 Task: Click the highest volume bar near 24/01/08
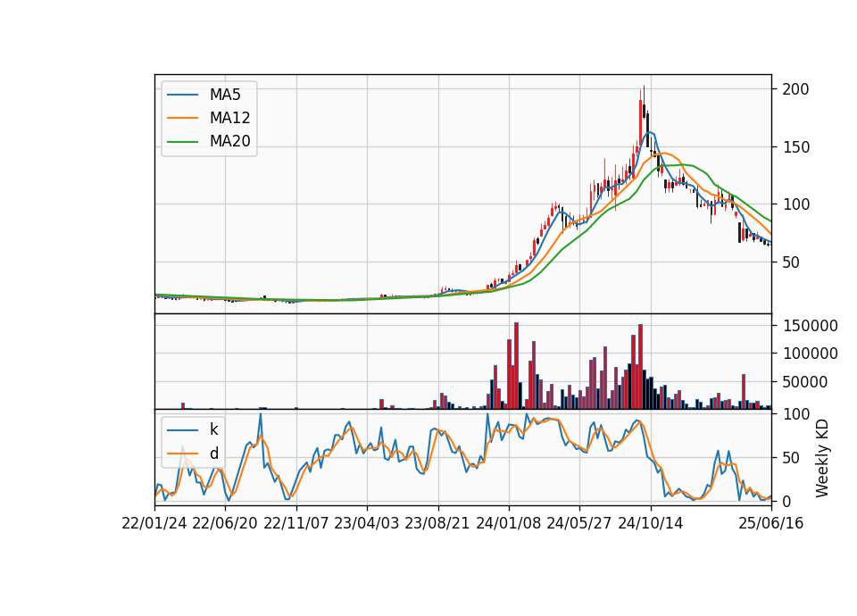coord(516,366)
